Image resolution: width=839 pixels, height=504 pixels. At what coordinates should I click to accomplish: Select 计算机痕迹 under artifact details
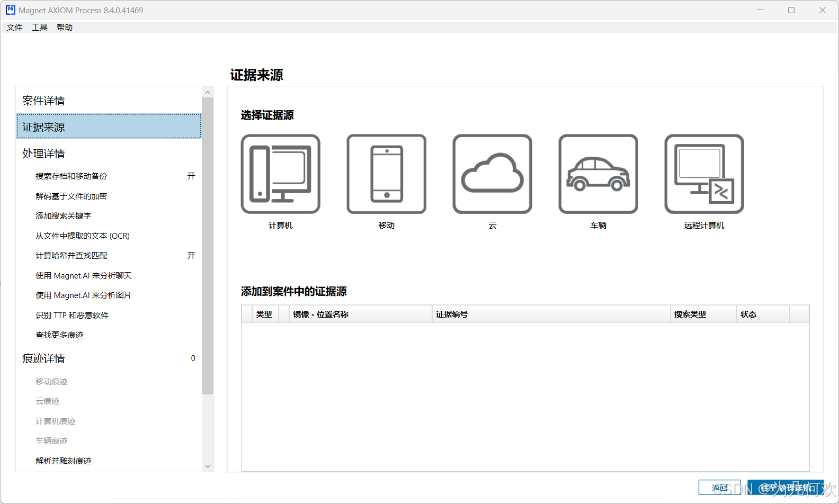[x=55, y=421]
